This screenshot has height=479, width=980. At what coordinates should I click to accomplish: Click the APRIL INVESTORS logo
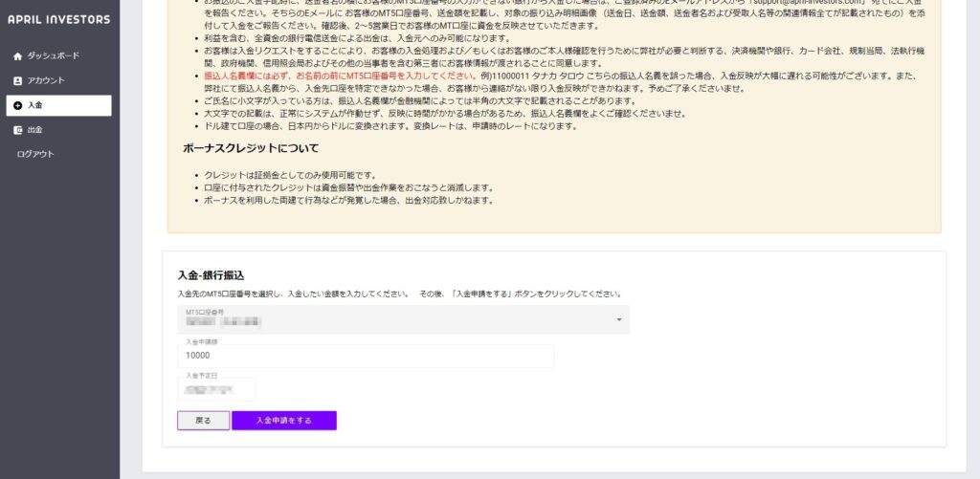pos(58,20)
